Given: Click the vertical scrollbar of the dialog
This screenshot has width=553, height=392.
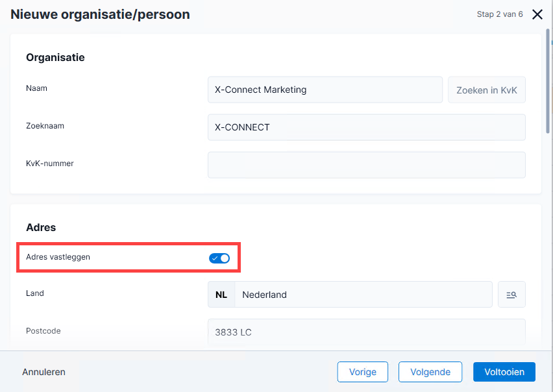Looking at the screenshot, I should (x=548, y=81).
